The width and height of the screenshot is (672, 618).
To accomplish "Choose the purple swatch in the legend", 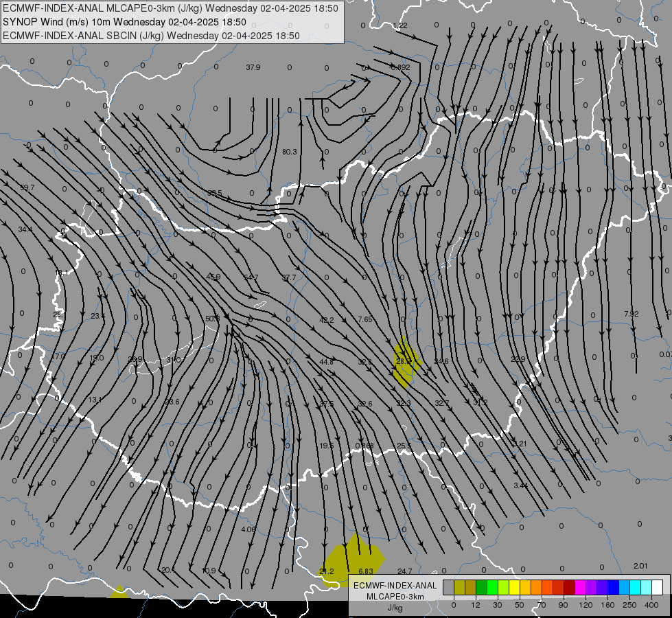I will pos(592,587).
